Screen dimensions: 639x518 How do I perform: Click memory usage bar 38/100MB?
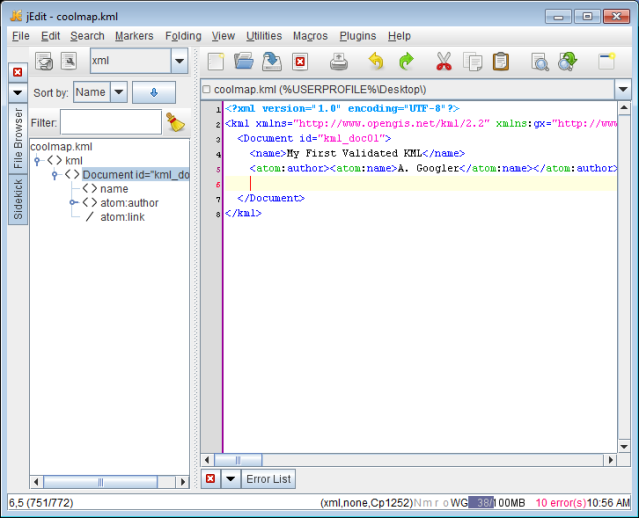(496, 503)
